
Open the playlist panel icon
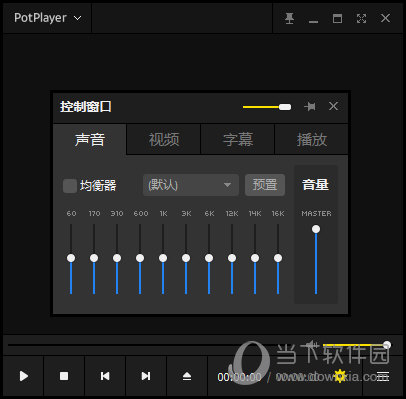coord(383,376)
